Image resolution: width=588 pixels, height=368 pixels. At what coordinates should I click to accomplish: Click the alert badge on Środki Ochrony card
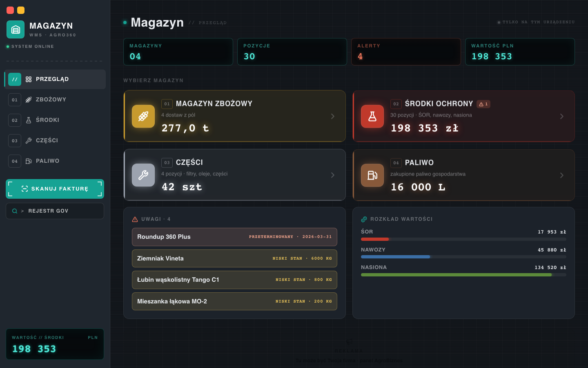click(x=483, y=104)
